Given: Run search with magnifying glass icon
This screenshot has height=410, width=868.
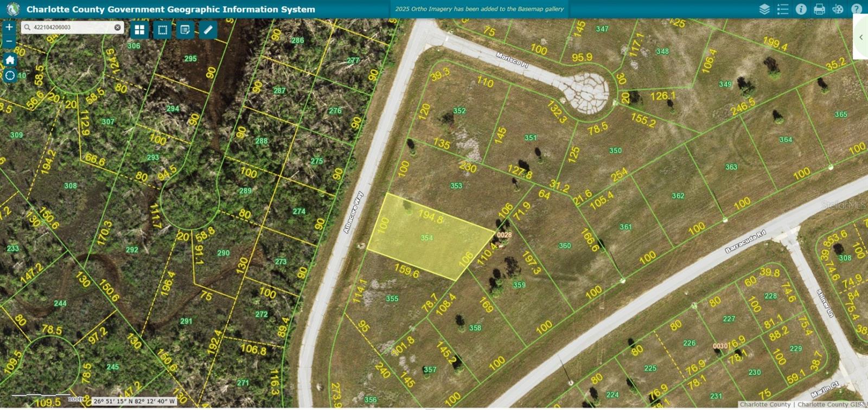Looking at the screenshot, I should click(x=27, y=27).
